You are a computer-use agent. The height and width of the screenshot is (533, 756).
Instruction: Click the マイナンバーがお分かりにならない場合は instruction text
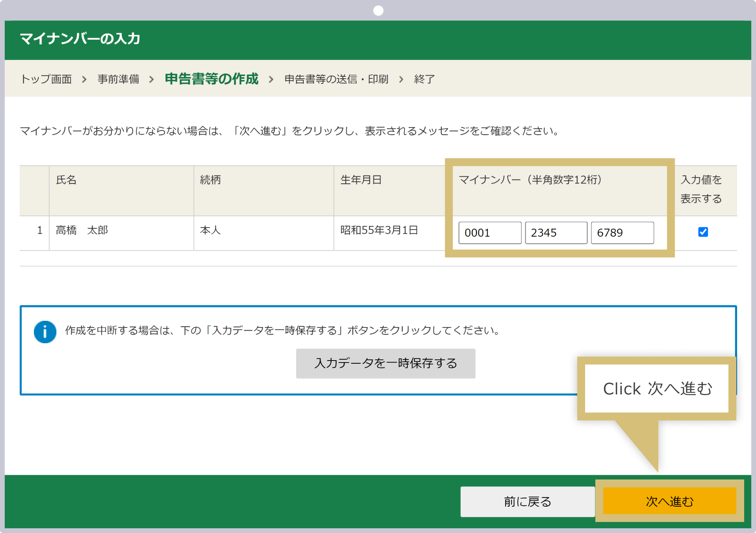(x=290, y=131)
